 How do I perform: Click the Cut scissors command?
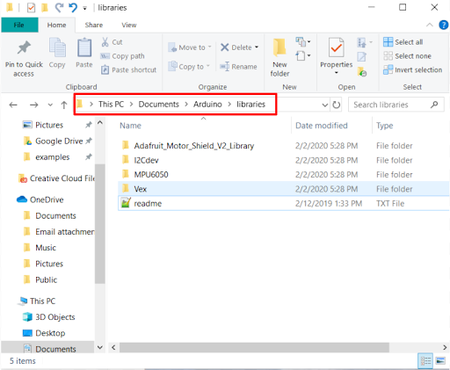(x=112, y=42)
